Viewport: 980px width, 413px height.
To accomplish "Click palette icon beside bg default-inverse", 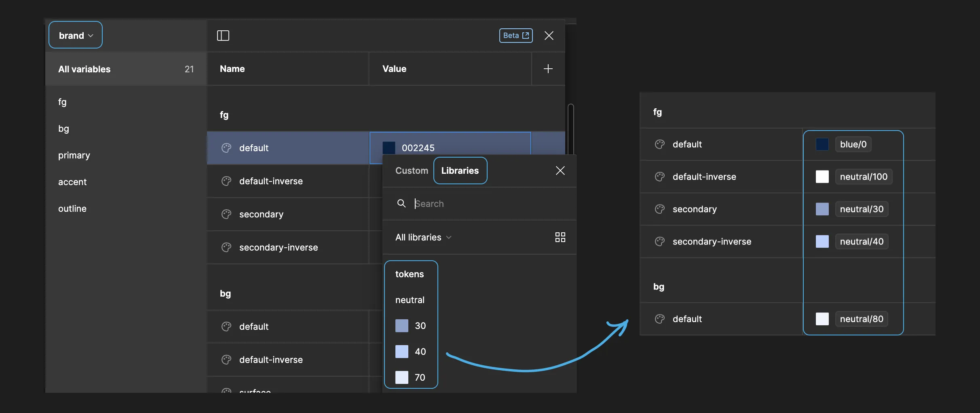I will click(226, 360).
